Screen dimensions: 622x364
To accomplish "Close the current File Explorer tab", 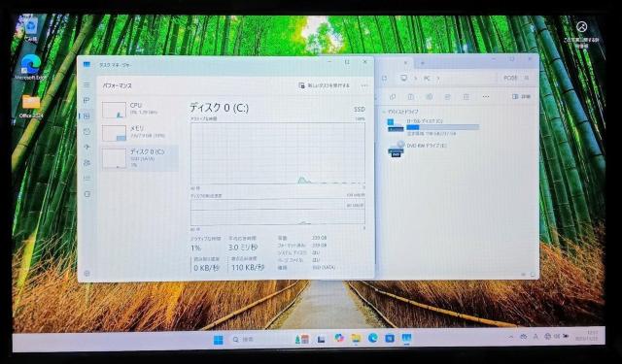I will 405,62.
